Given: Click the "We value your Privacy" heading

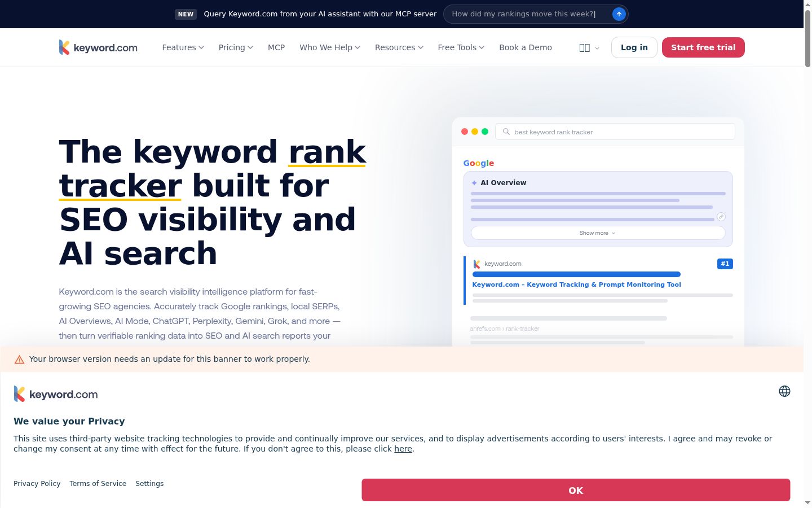Looking at the screenshot, I should point(69,421).
